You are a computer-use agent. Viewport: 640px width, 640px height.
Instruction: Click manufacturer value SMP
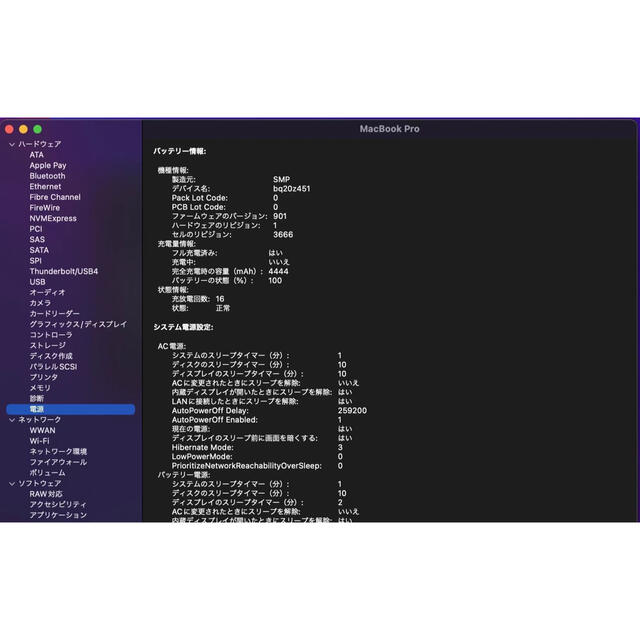click(281, 180)
